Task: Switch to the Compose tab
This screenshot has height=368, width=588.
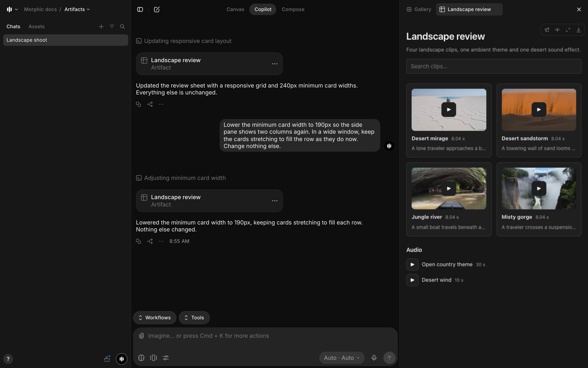Action: pos(293,9)
